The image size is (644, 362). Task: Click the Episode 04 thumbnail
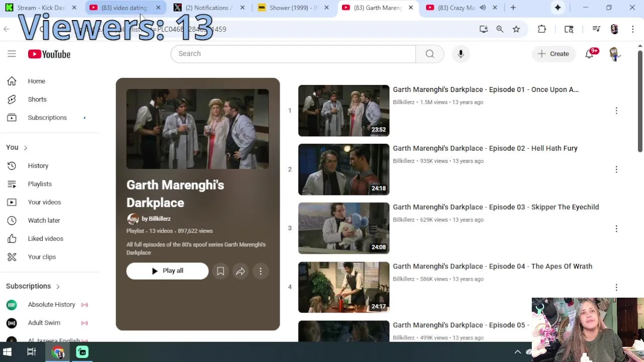click(x=344, y=287)
